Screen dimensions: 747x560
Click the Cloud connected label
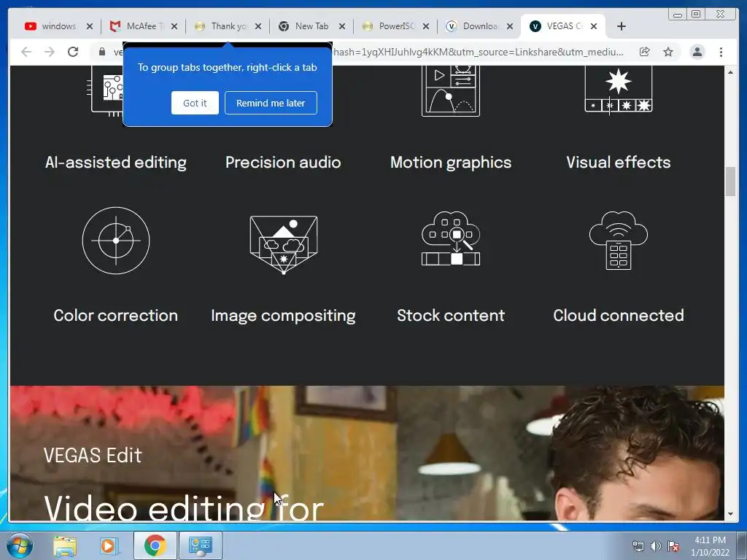pyautogui.click(x=619, y=315)
